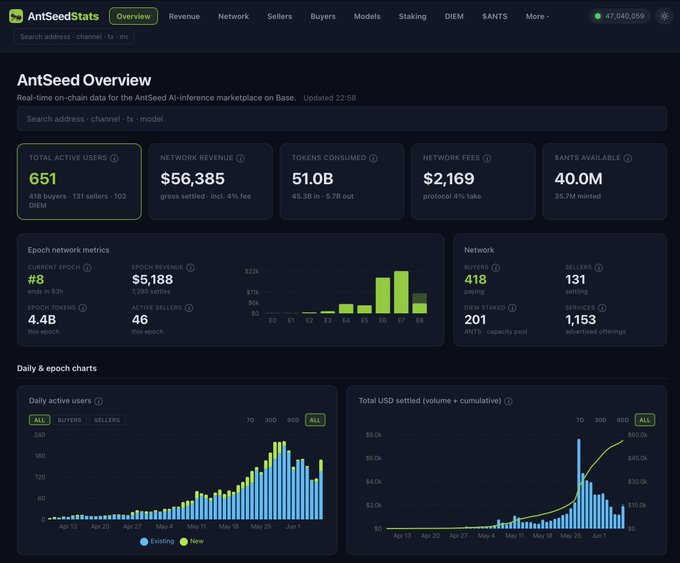Open the $ANTS tab
Screen dimensions: 680x563
coord(495,16)
